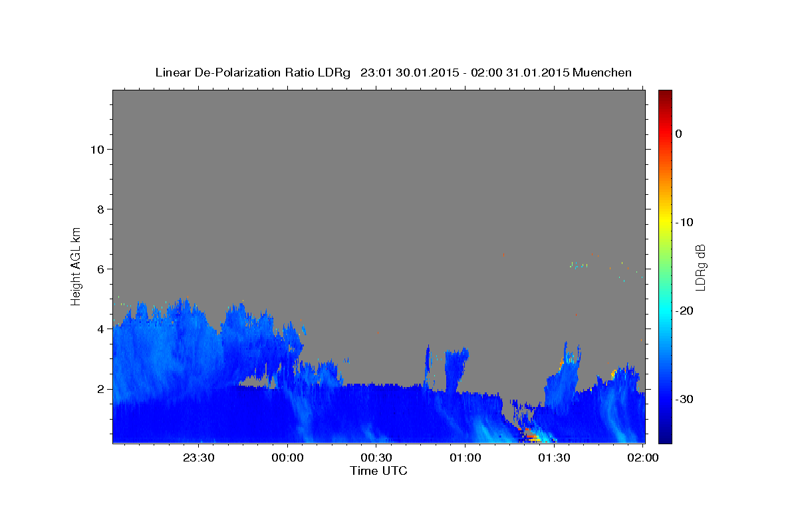798x532 pixels.
Task: Click the 23:30 time tick label
Action: tap(199, 458)
